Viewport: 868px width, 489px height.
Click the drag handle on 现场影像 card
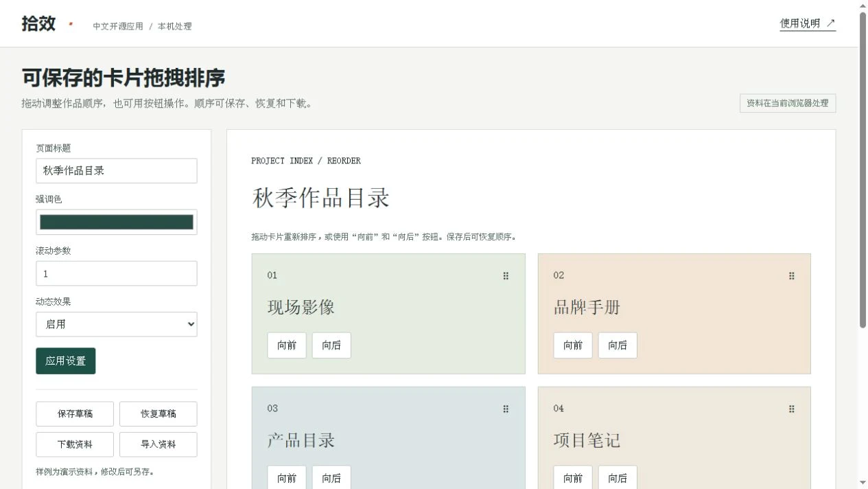(506, 275)
